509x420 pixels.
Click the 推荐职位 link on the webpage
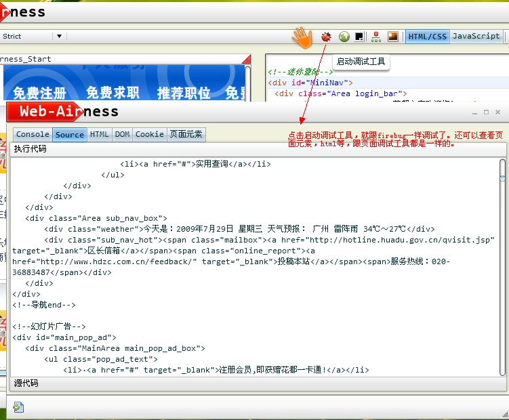(x=184, y=93)
